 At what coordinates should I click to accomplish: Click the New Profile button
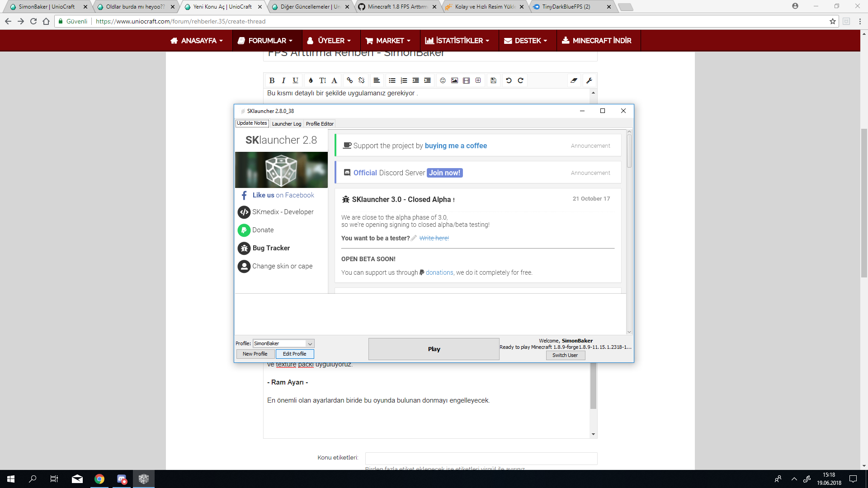point(255,354)
